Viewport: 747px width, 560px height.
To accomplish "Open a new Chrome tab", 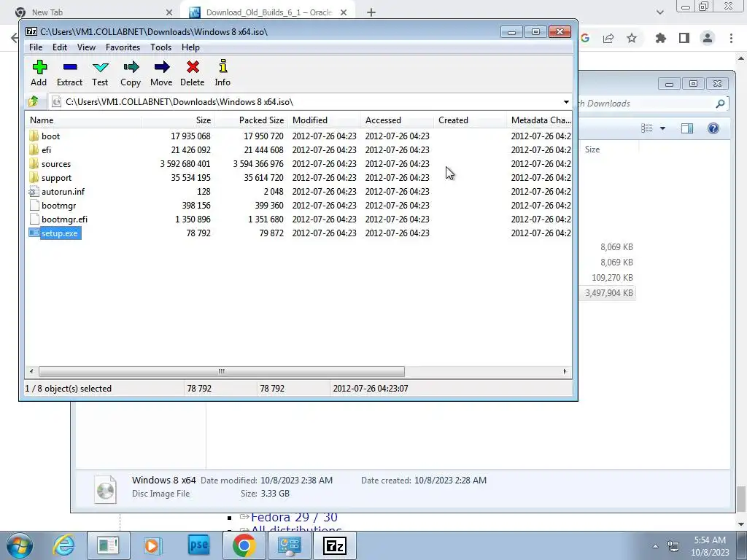I will coord(371,12).
